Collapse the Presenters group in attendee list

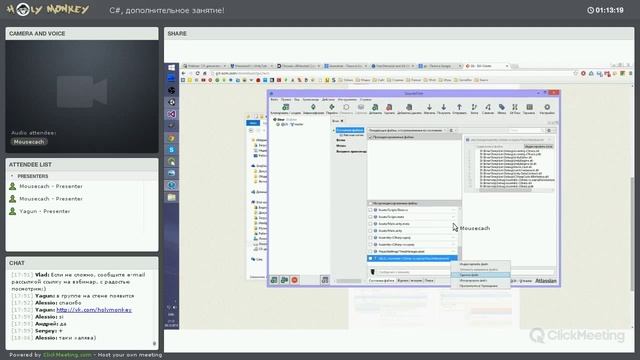12,176
